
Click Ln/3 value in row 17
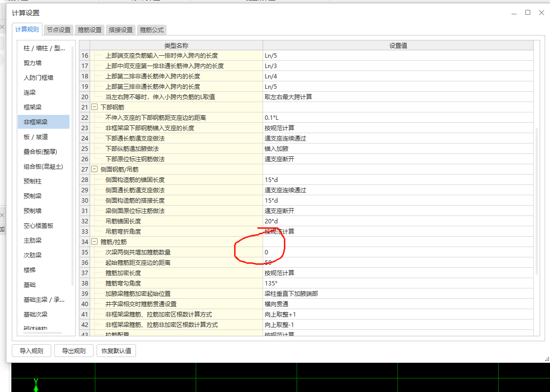(398, 66)
